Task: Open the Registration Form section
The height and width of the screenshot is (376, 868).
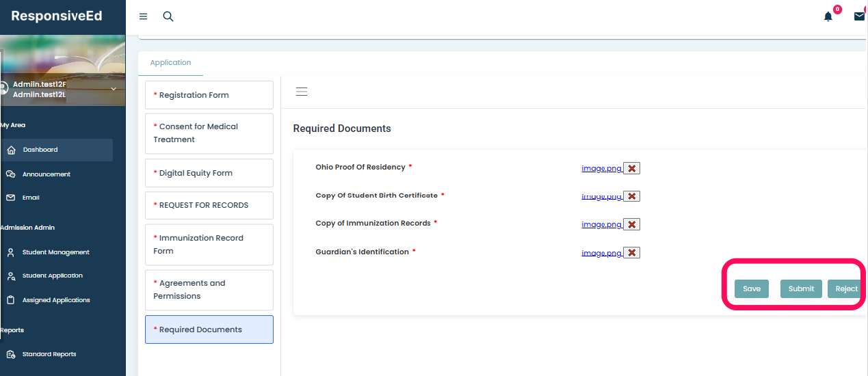Action: pos(209,95)
